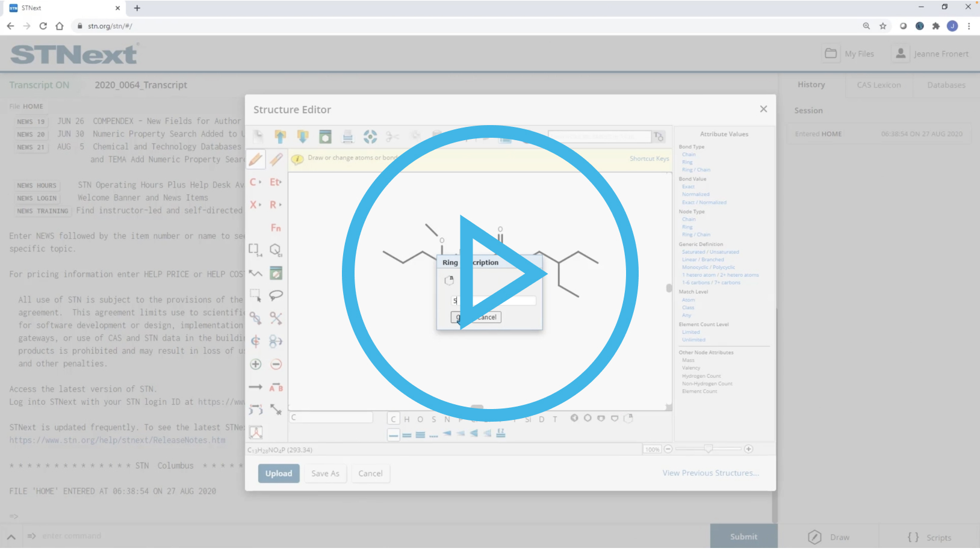980x551 pixels.
Task: Click the PDF acrobat icon in tool panel
Action: [x=255, y=432]
